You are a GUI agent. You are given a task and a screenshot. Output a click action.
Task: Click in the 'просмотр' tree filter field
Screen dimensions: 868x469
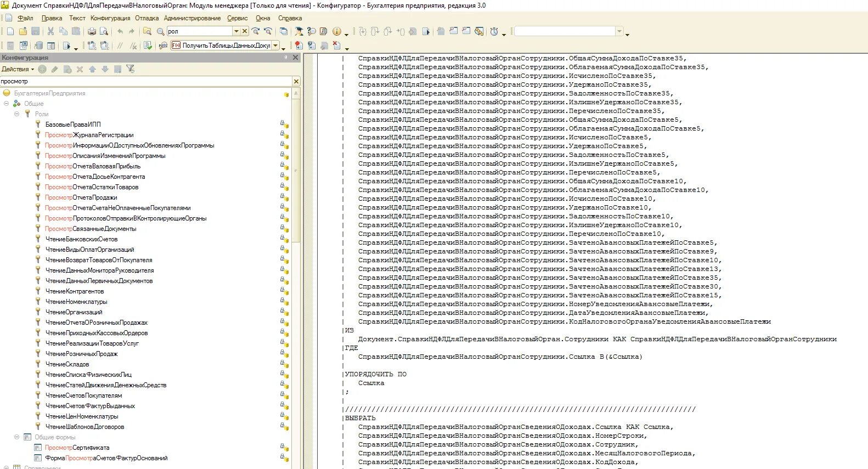[x=146, y=81]
